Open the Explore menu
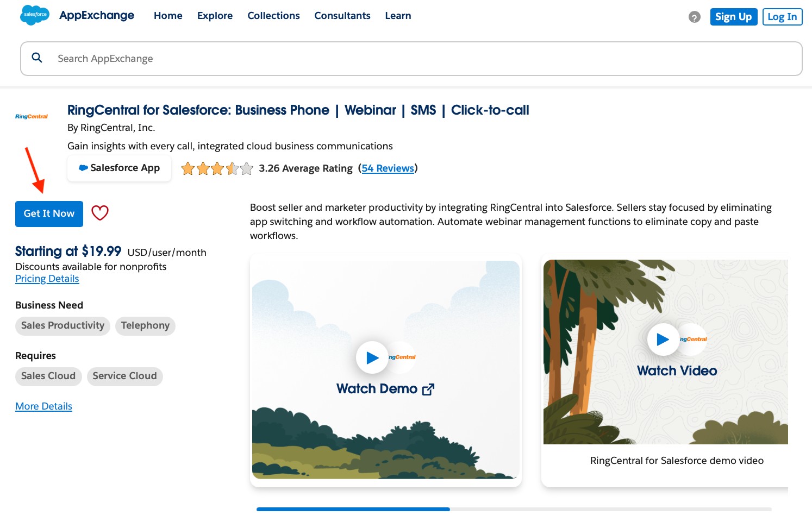The height and width of the screenshot is (528, 812). pos(215,16)
